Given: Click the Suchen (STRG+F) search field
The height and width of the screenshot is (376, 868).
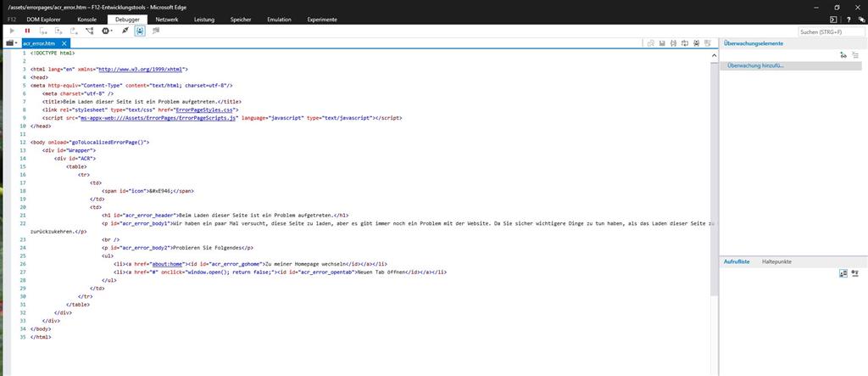Looking at the screenshot, I should click(x=831, y=31).
